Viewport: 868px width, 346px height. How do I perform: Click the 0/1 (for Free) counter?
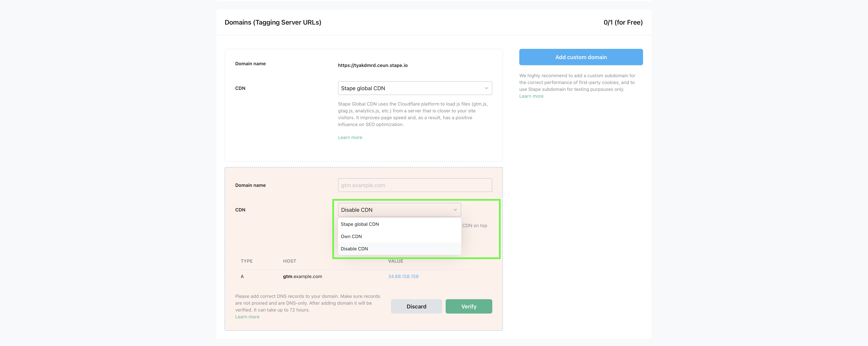(623, 22)
